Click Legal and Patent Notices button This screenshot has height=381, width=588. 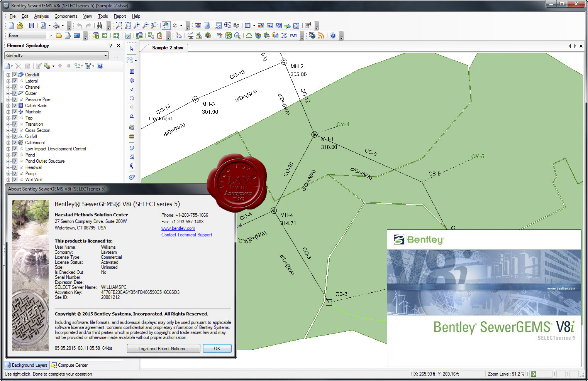point(163,349)
